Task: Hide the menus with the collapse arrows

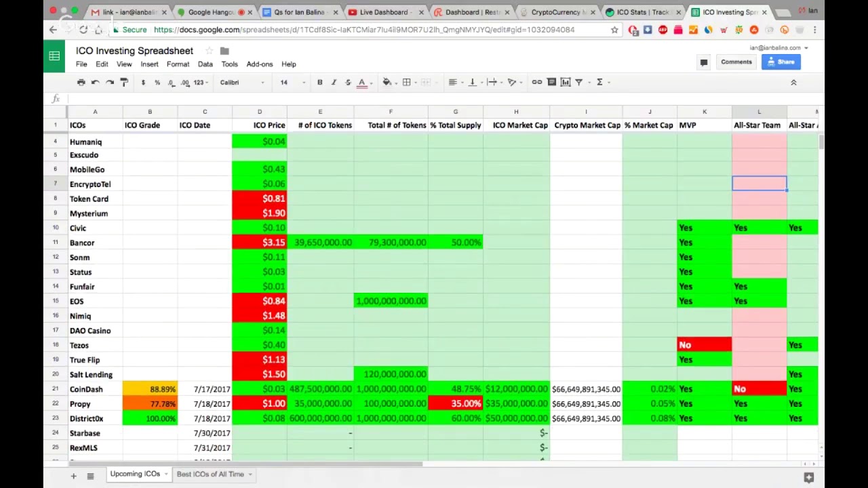Action: [x=793, y=82]
